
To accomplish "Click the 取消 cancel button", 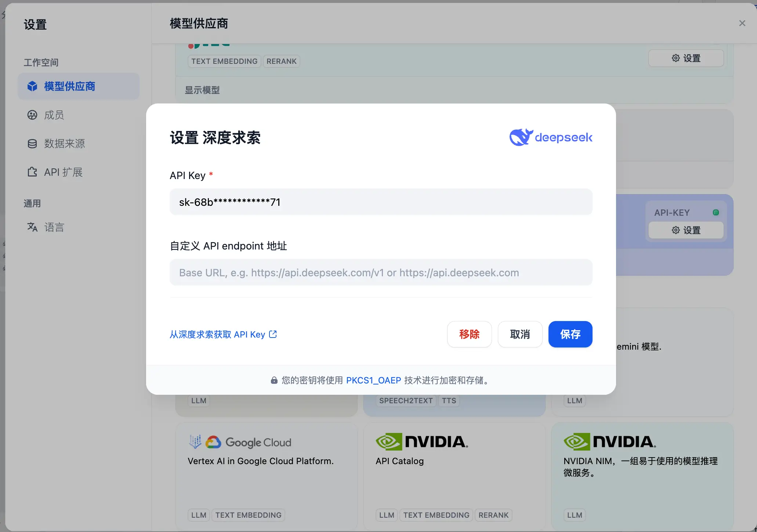I will tap(520, 334).
